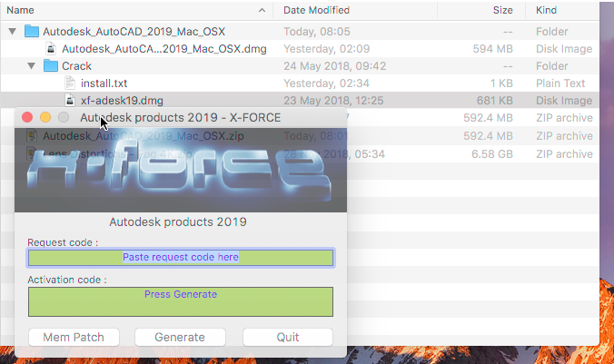Click inside the Activation code box
The image size is (614, 364).
[x=181, y=301]
